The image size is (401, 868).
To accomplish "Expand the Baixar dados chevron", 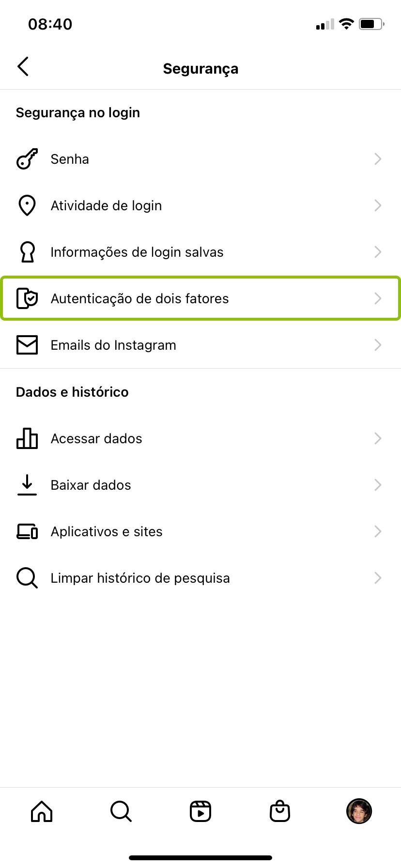I will coord(378,485).
